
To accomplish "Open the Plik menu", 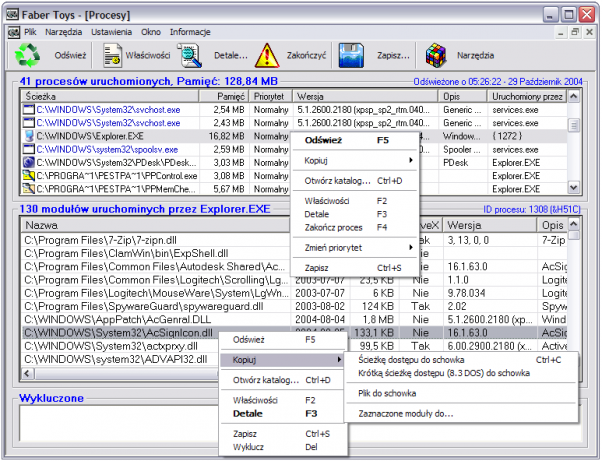I will [30, 32].
